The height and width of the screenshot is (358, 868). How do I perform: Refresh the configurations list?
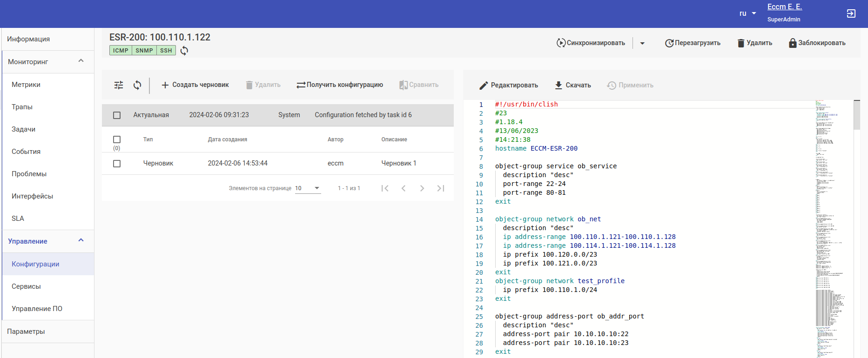point(137,85)
